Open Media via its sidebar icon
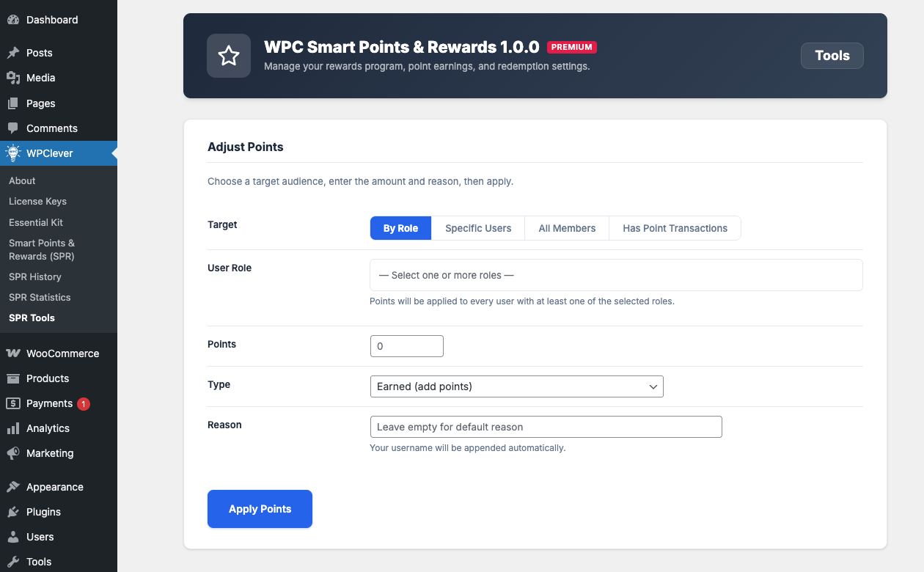 click(13, 78)
